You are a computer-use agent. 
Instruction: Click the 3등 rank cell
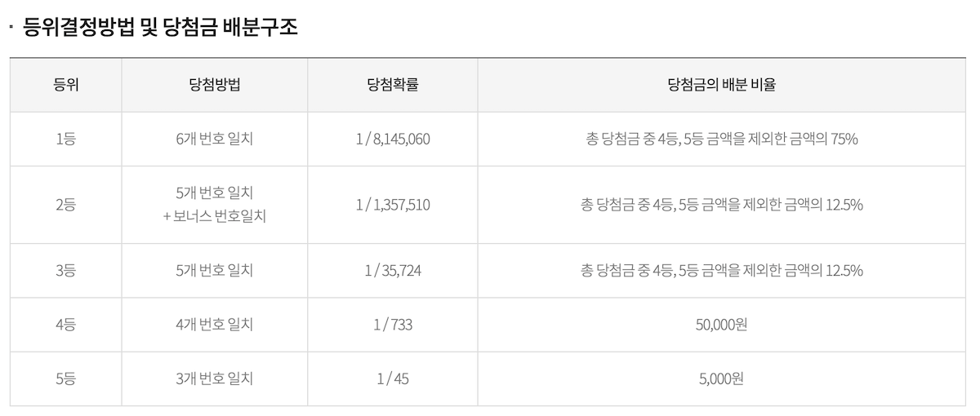[65, 271]
